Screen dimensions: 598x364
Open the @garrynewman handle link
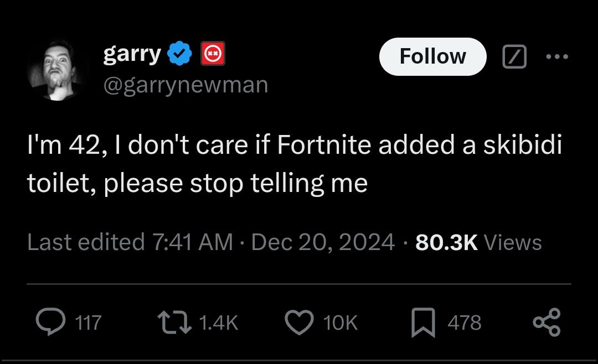(185, 85)
